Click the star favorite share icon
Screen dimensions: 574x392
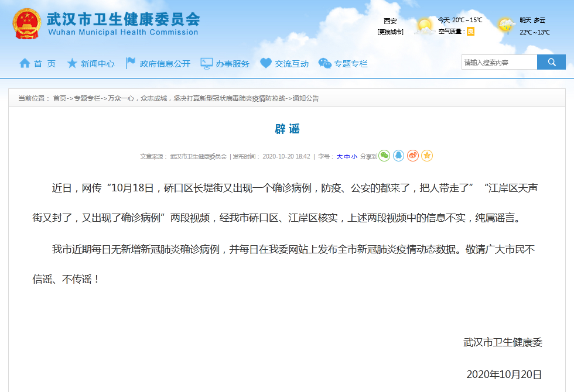(428, 156)
